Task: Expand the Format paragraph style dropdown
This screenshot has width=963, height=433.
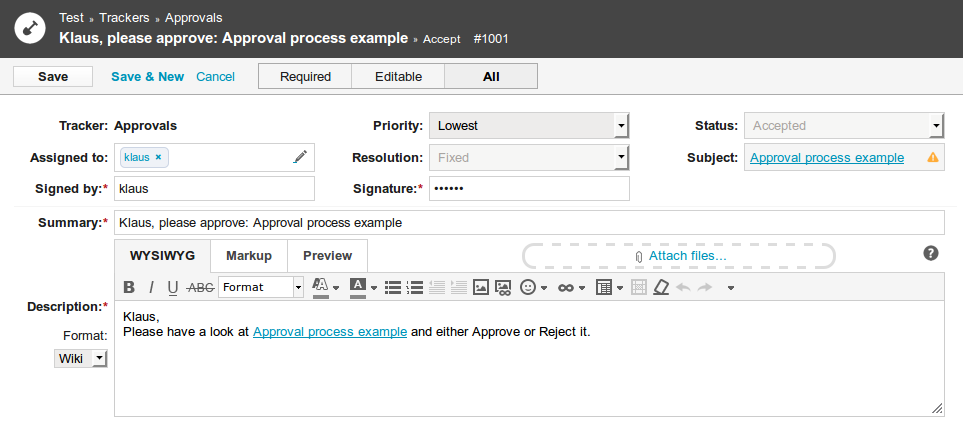Action: tap(261, 287)
